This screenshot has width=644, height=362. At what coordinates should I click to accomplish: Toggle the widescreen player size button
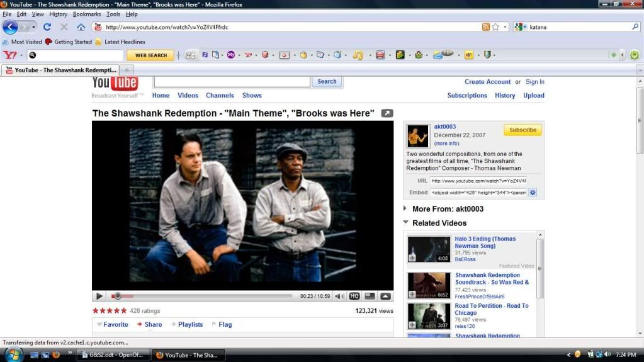pos(370,297)
